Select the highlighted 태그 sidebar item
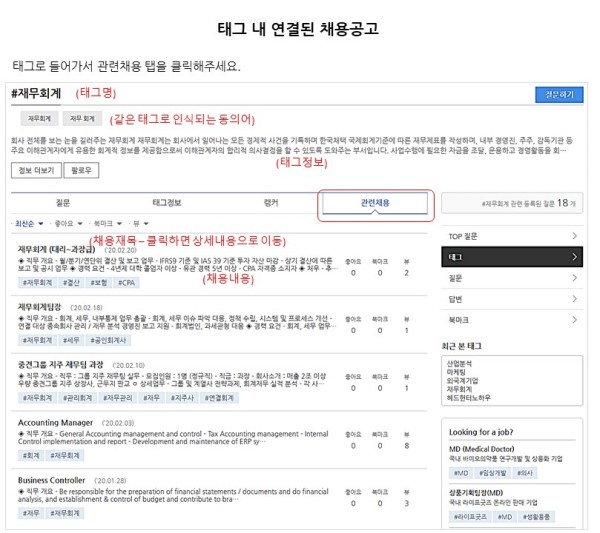Viewport: 600px width, 533px height. (x=511, y=257)
